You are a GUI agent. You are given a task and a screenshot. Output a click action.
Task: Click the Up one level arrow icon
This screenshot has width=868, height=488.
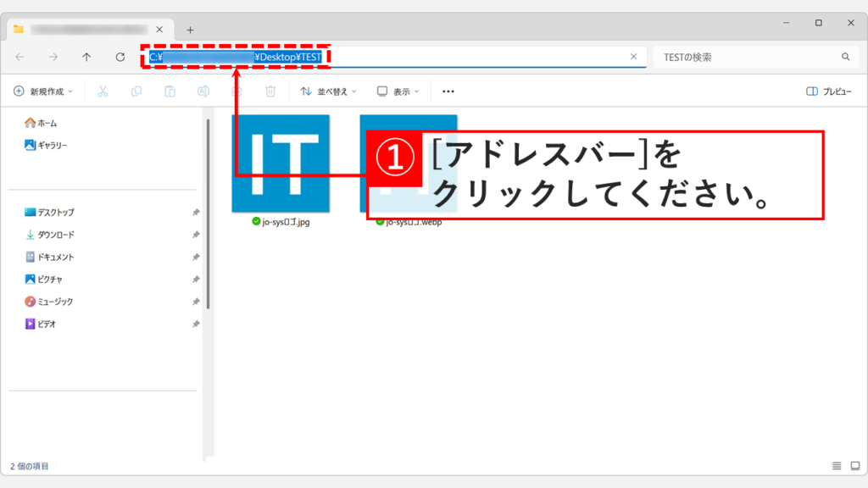[86, 57]
